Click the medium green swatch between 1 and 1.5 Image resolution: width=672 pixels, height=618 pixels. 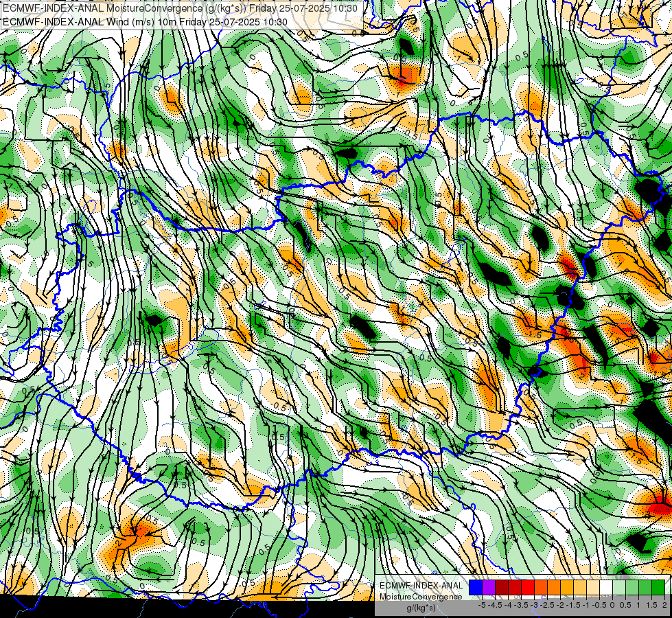(645, 588)
